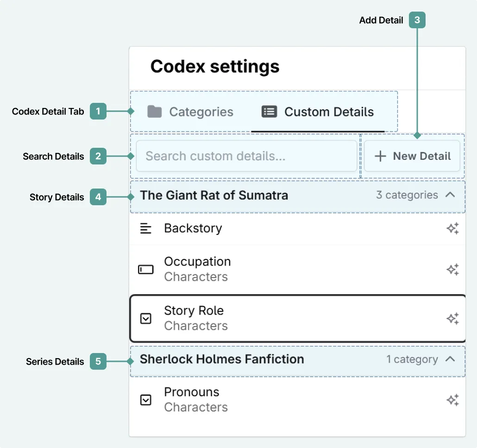
Task: Select the text-lines icon beside Backstory
Action: pyautogui.click(x=146, y=228)
